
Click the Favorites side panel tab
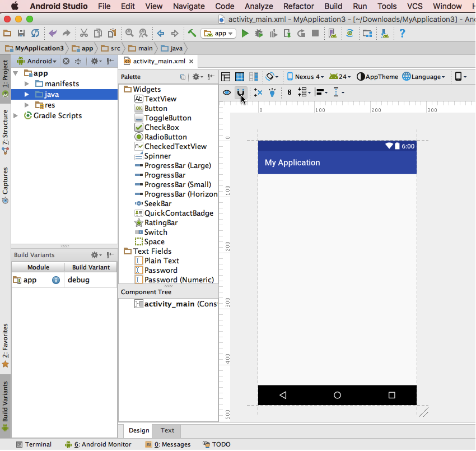(5, 345)
